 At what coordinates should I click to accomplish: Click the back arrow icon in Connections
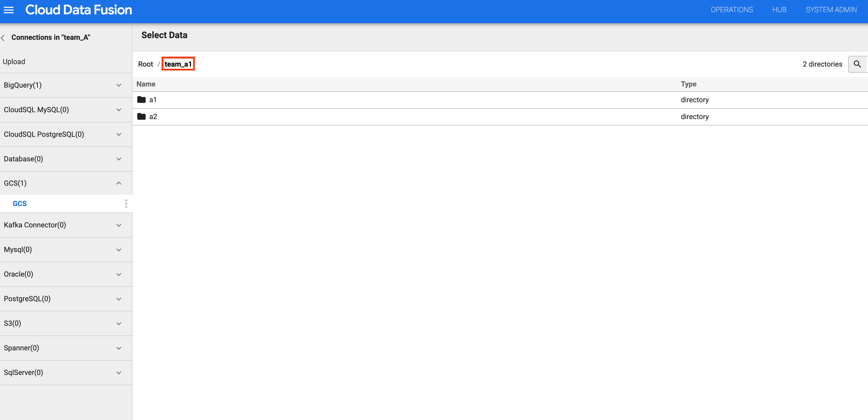pos(5,37)
